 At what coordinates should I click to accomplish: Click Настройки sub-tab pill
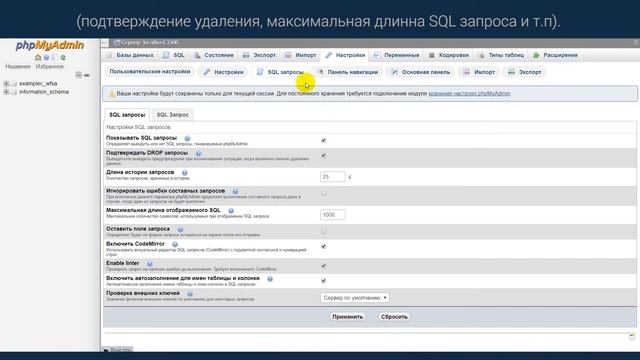coord(224,72)
